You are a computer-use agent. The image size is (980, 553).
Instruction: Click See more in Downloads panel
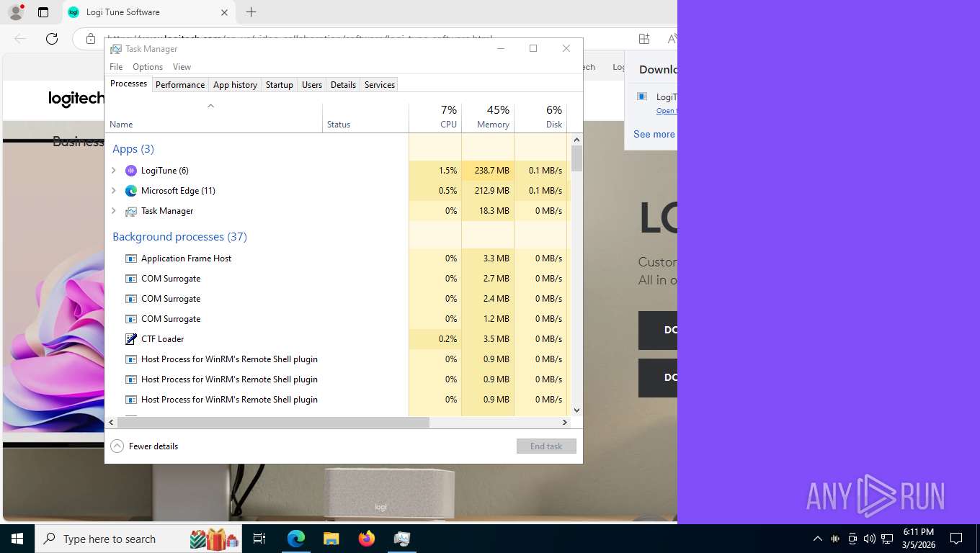click(x=654, y=134)
